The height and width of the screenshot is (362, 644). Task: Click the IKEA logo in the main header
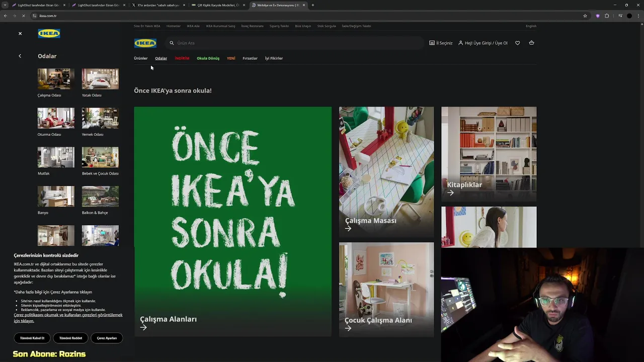click(145, 43)
